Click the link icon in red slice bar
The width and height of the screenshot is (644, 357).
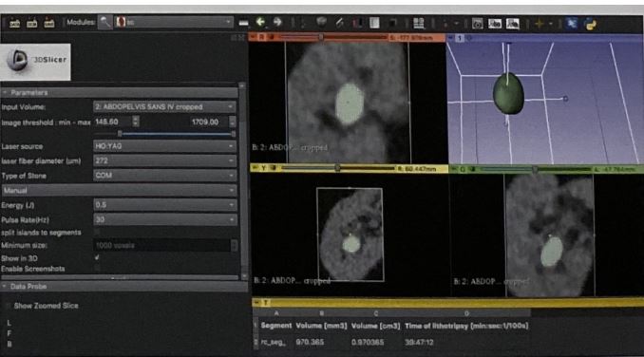click(x=271, y=37)
